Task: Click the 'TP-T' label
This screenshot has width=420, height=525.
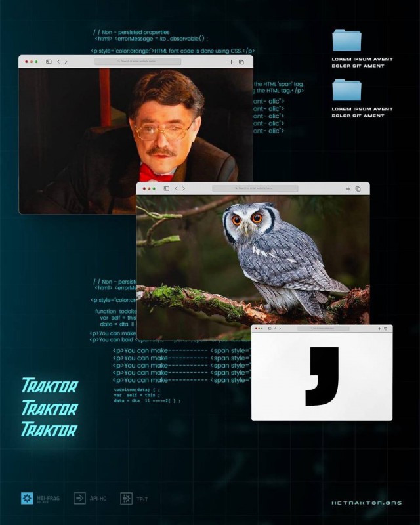Action: (x=142, y=499)
